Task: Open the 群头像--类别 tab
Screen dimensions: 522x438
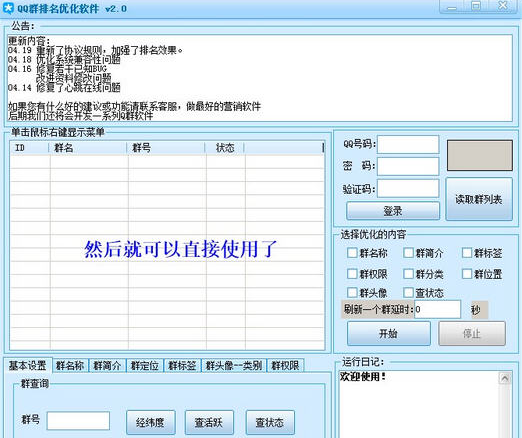Action: coord(234,366)
